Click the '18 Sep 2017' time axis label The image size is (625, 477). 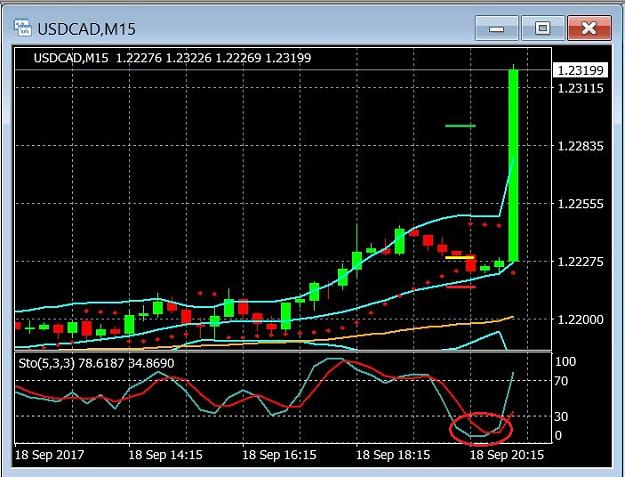tap(49, 455)
